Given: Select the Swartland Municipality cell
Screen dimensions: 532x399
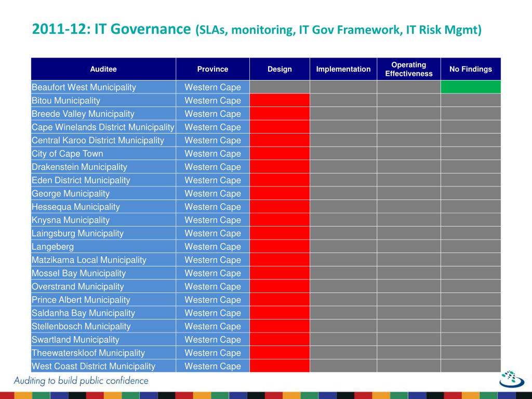Looking at the screenshot, I should click(103, 339).
